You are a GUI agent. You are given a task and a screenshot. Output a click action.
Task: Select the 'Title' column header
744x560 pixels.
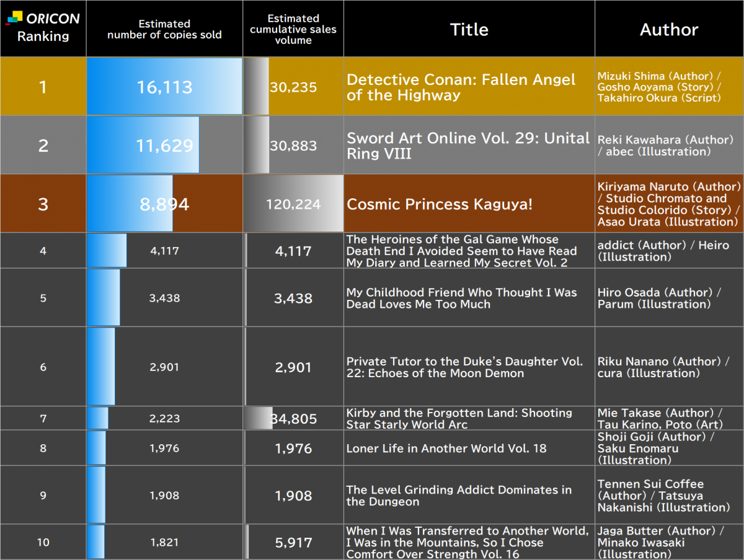pyautogui.click(x=469, y=29)
